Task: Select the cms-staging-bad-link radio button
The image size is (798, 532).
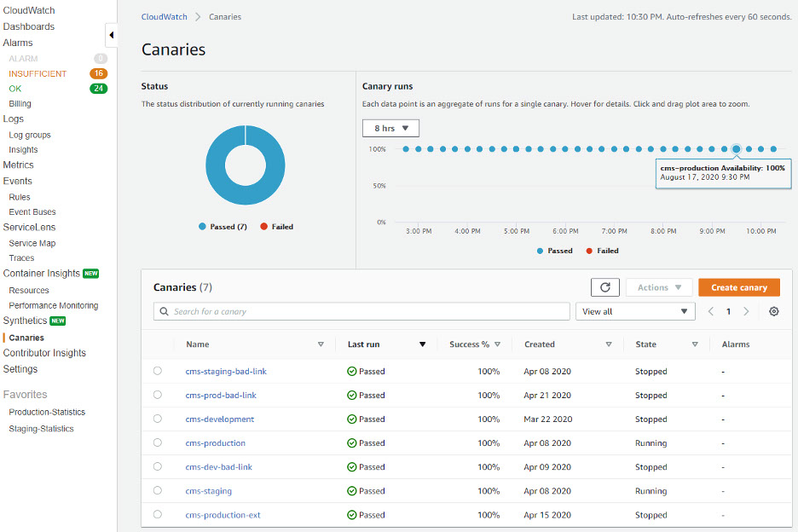Action: coord(157,372)
